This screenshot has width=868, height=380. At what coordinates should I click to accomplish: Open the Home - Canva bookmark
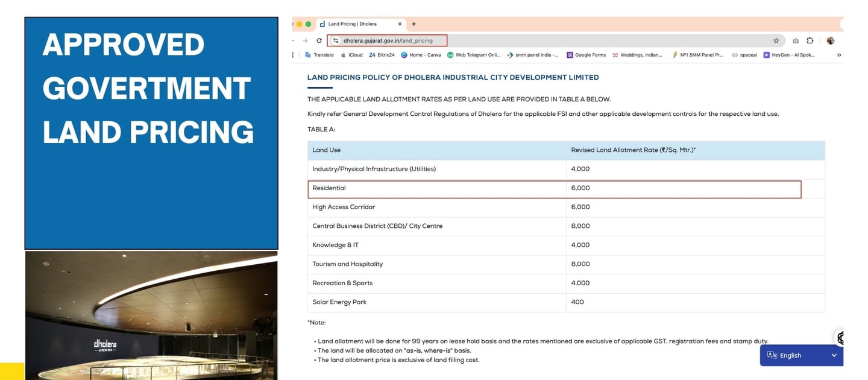421,55
